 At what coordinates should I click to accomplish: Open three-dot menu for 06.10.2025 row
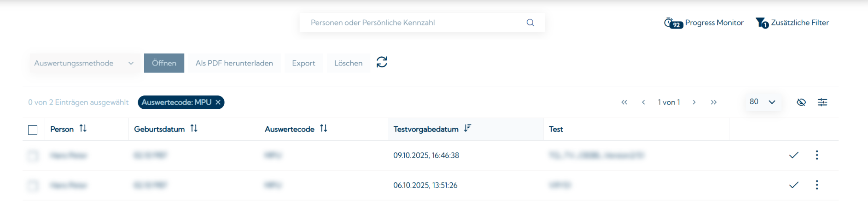click(817, 185)
